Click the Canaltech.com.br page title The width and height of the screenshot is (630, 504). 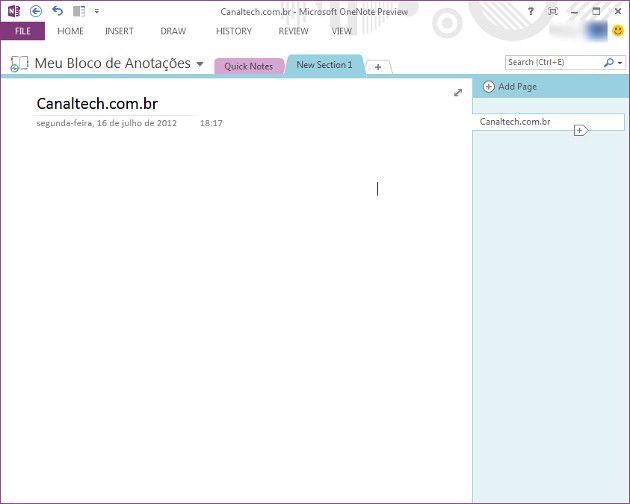point(97,104)
